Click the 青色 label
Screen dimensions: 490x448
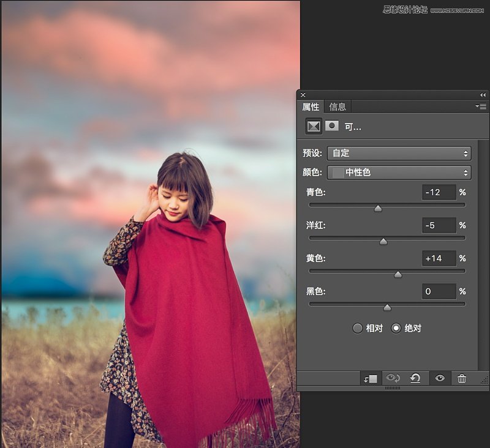coord(315,192)
